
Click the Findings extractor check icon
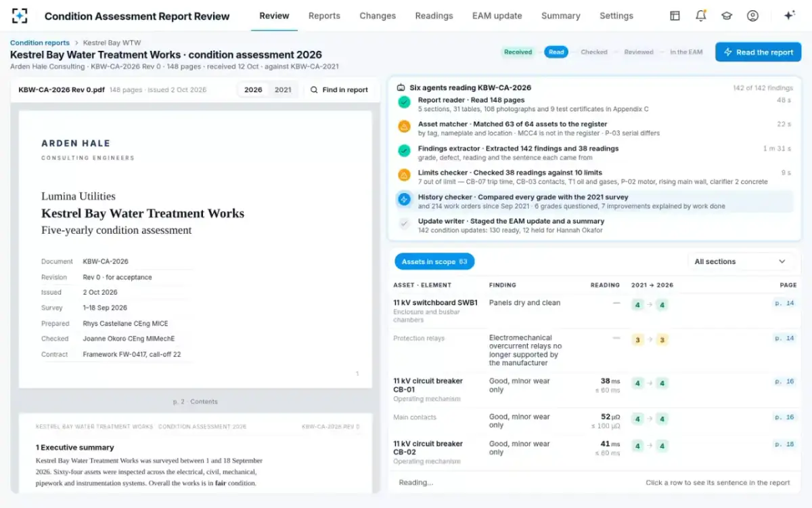click(x=404, y=150)
